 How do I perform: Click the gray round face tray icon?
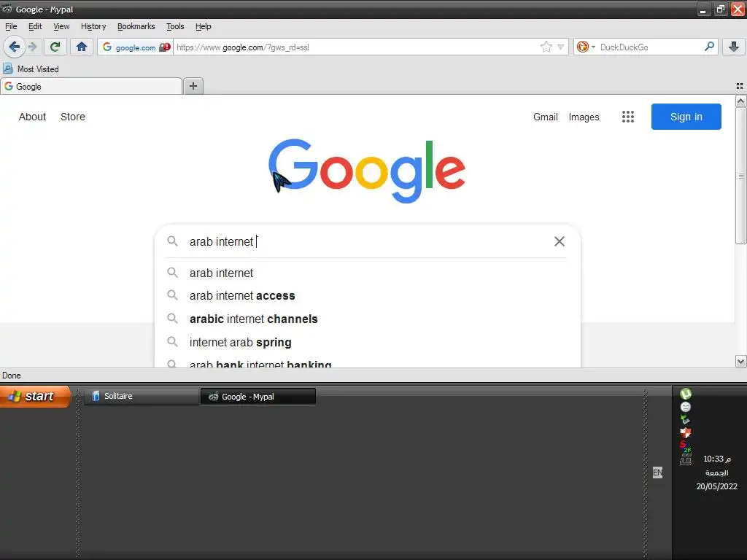(686, 407)
